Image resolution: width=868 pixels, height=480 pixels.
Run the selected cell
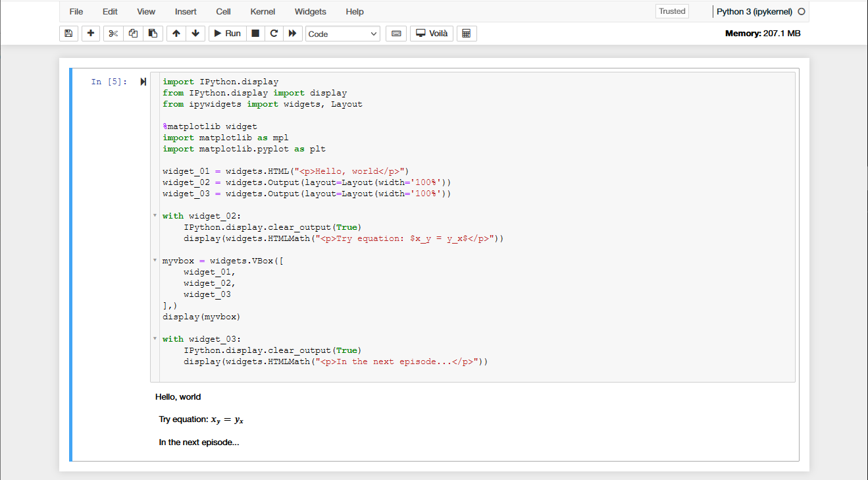[227, 34]
